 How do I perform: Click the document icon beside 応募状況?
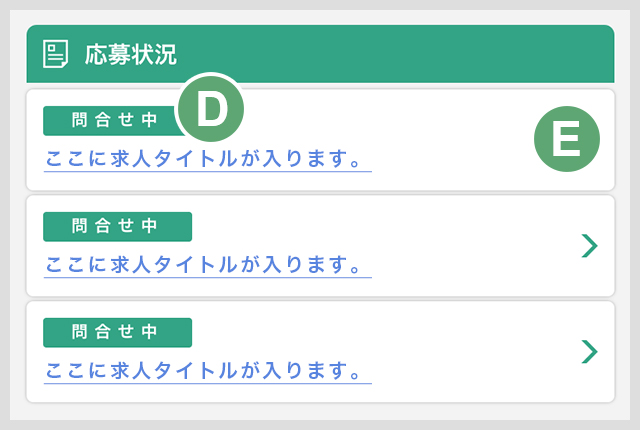tap(56, 54)
